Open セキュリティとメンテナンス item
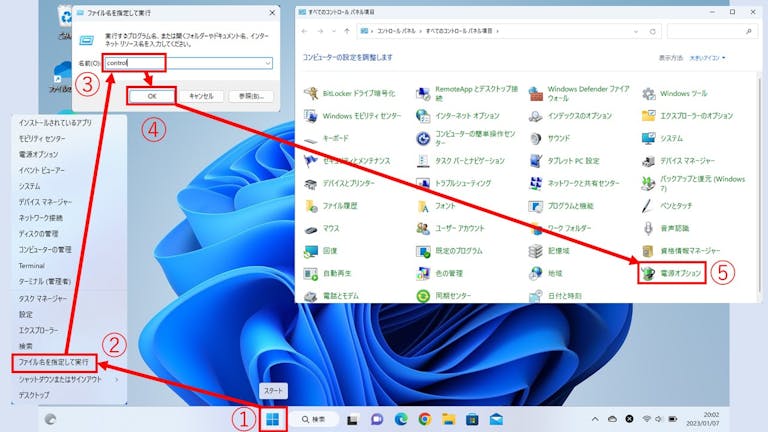Image resolution: width=768 pixels, height=432 pixels. point(347,161)
